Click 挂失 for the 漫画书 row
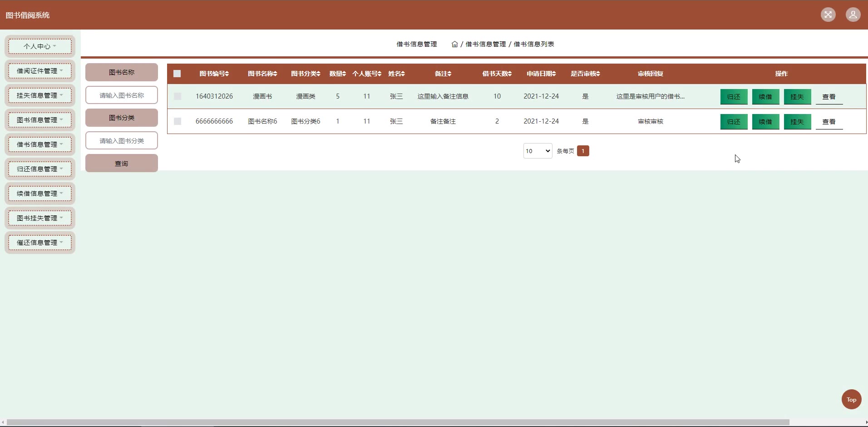Viewport: 868px width, 427px height. [797, 97]
